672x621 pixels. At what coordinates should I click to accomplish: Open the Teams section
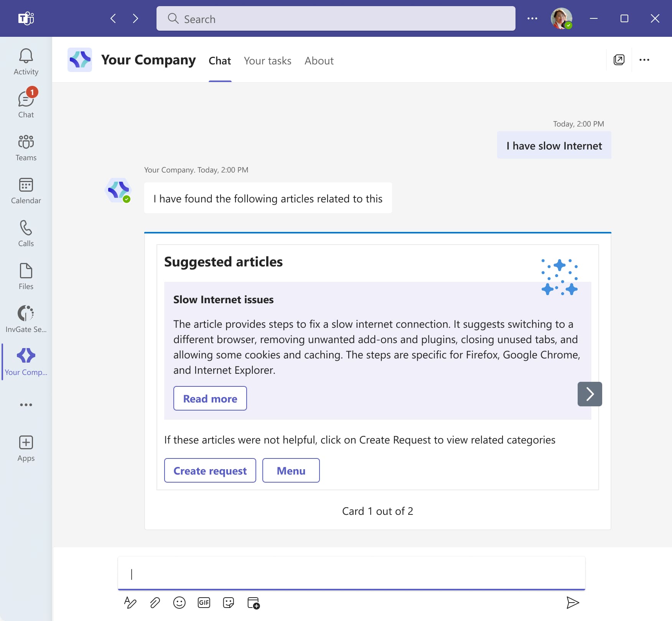(25, 147)
